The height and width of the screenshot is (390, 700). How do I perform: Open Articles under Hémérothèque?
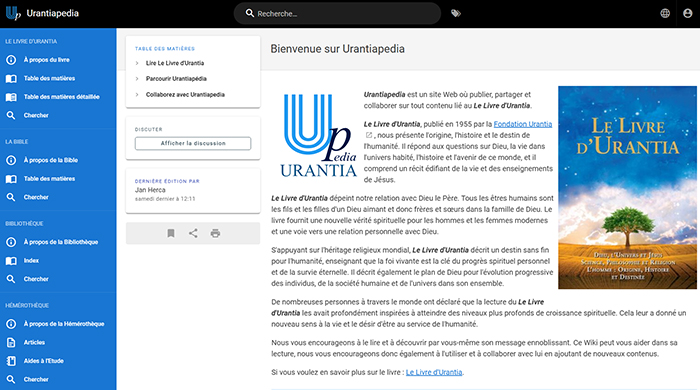click(34, 342)
